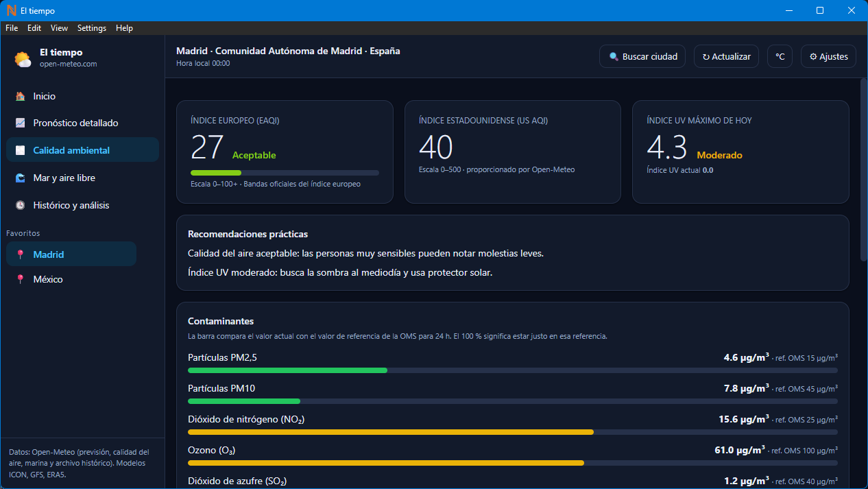Click the ozone reading "61.0 µg/m³"
The width and height of the screenshot is (868, 489).
coord(740,450)
